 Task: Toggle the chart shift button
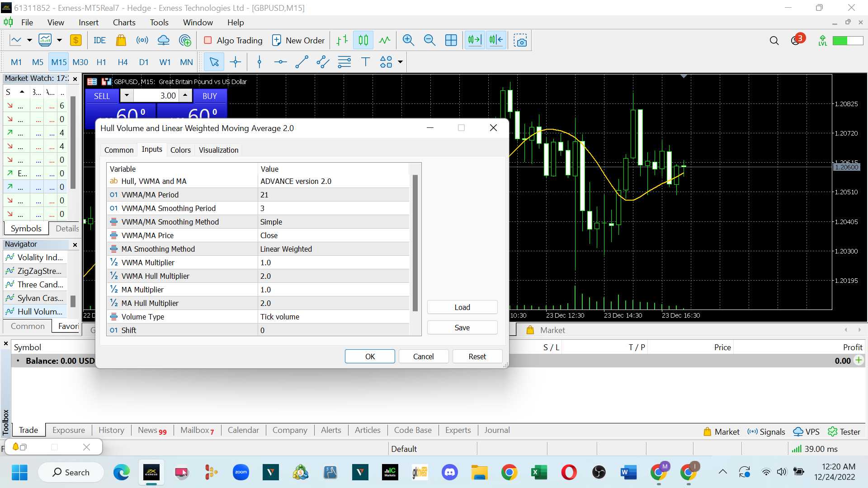tap(496, 40)
